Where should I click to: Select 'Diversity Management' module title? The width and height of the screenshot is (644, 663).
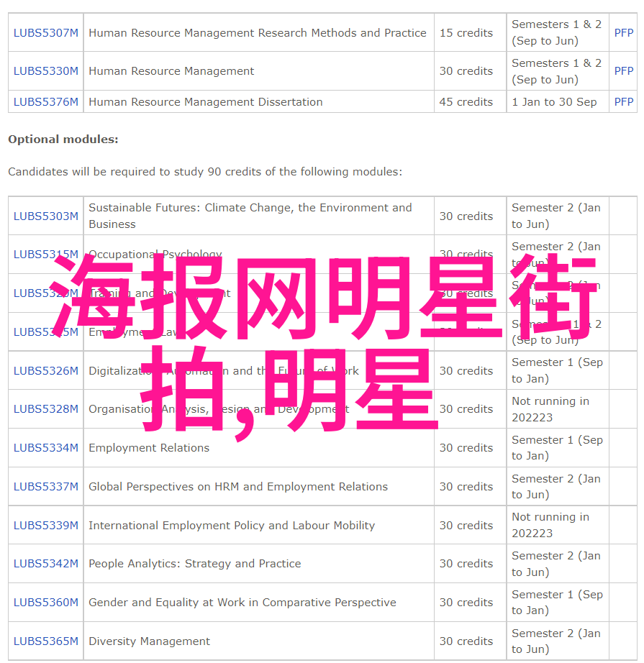(150, 641)
